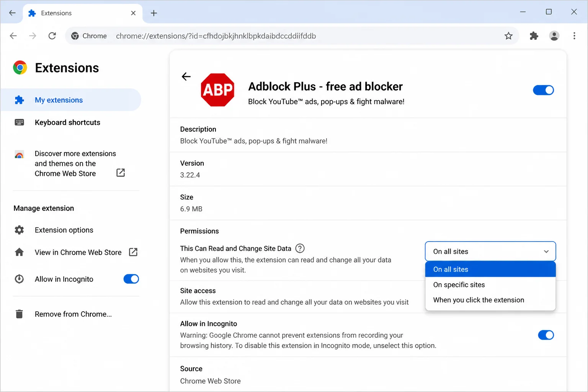The image size is (588, 392).
Task: Click the Manage extension heading
Action: [44, 208]
